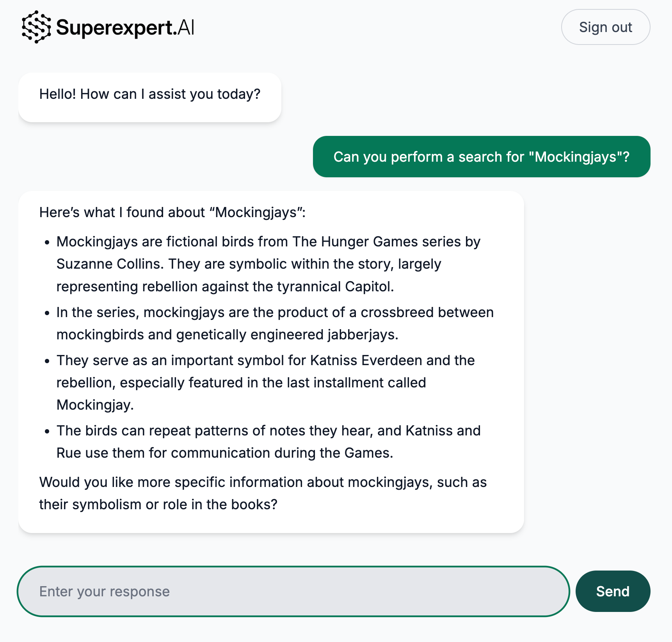
Task: Focus the Enter your response field
Action: pos(293,591)
